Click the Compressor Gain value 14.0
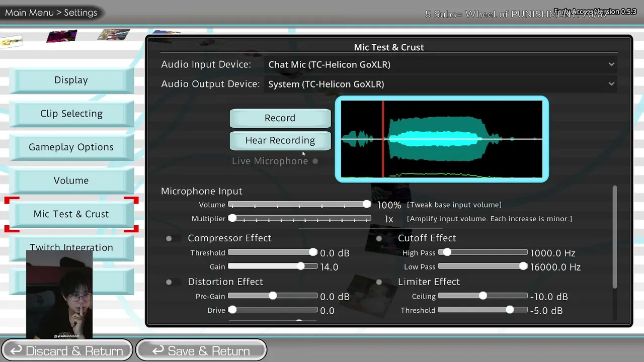644x362 pixels. coord(329,267)
